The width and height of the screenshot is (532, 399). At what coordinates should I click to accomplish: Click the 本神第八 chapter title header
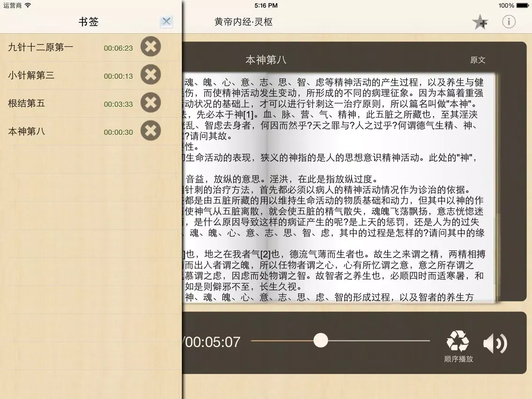coord(266,60)
